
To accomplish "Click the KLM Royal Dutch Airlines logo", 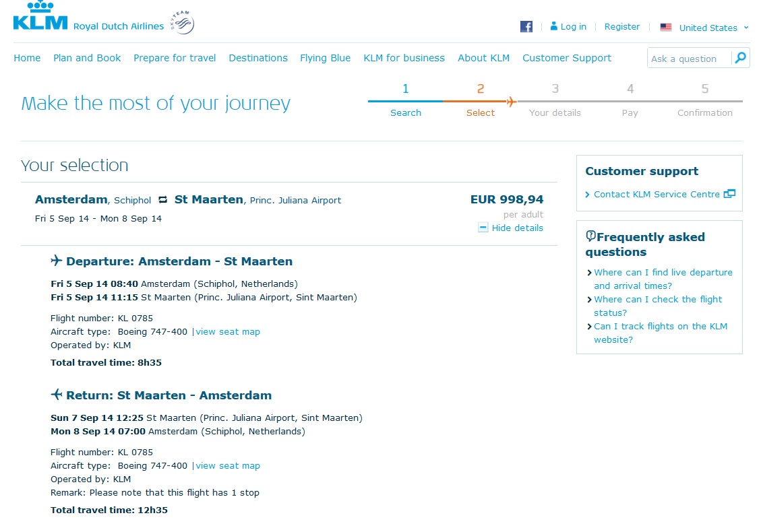I will coord(40,18).
